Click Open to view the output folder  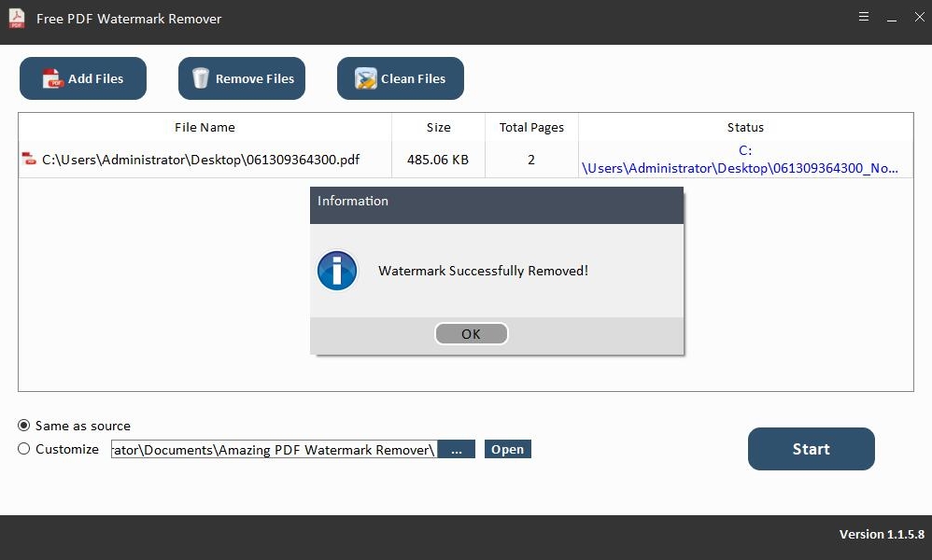tap(507, 449)
